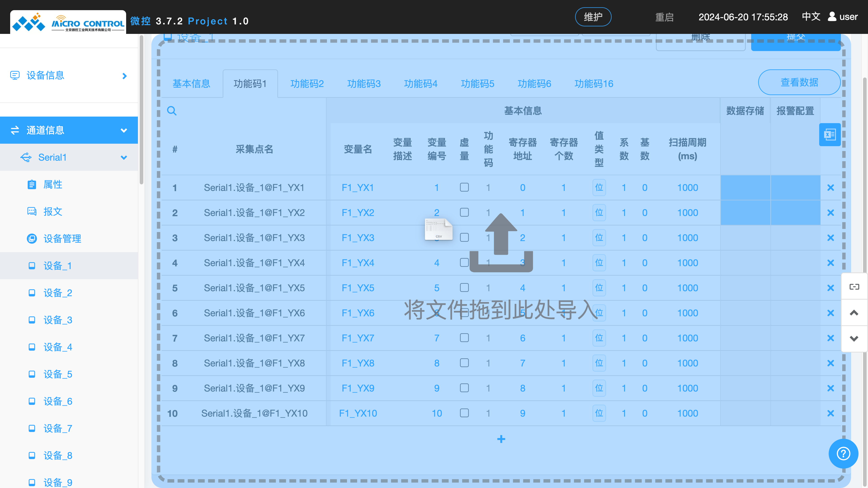Click the 位 value type badge for F1_YX1
Image resolution: width=868 pixels, height=488 pixels.
coord(599,188)
